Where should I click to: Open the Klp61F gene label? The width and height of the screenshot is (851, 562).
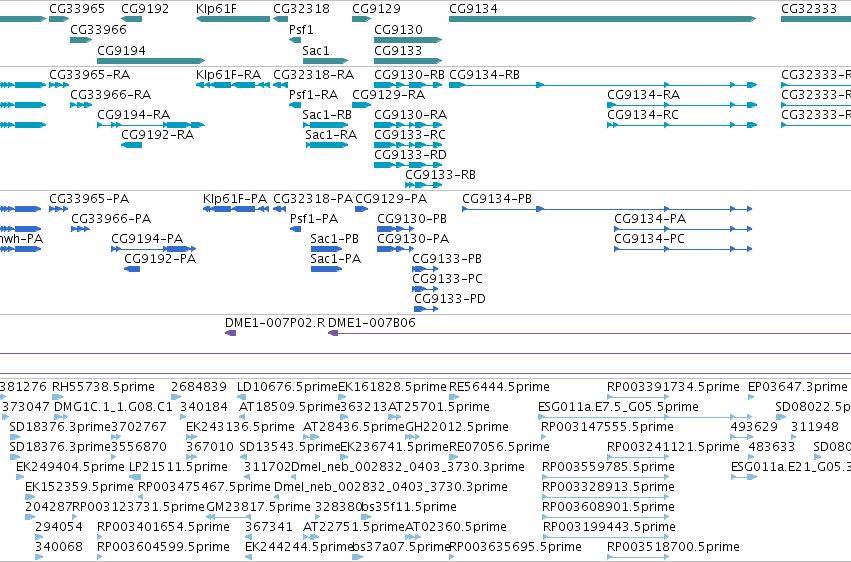216,9
